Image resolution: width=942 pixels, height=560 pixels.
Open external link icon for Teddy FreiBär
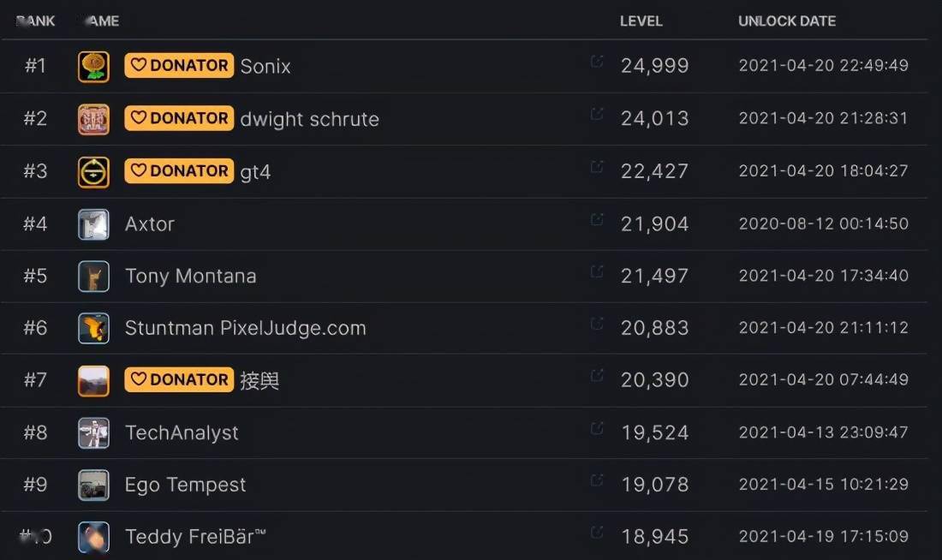click(597, 533)
